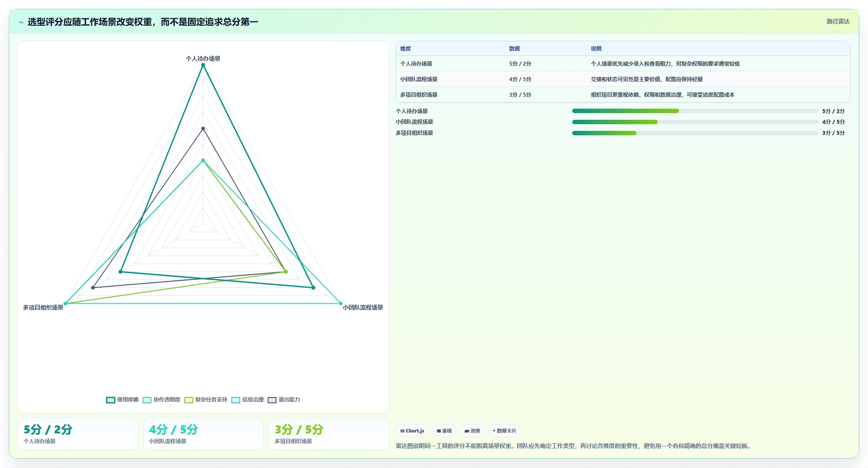
Task: Hide the 复杂任务支持 legend series
Action: click(206, 400)
